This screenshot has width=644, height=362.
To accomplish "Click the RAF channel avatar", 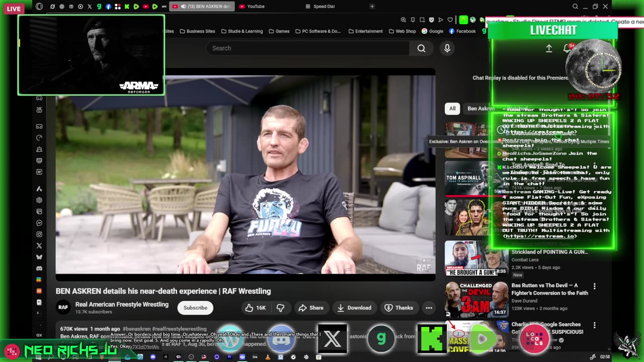I will 63,307.
